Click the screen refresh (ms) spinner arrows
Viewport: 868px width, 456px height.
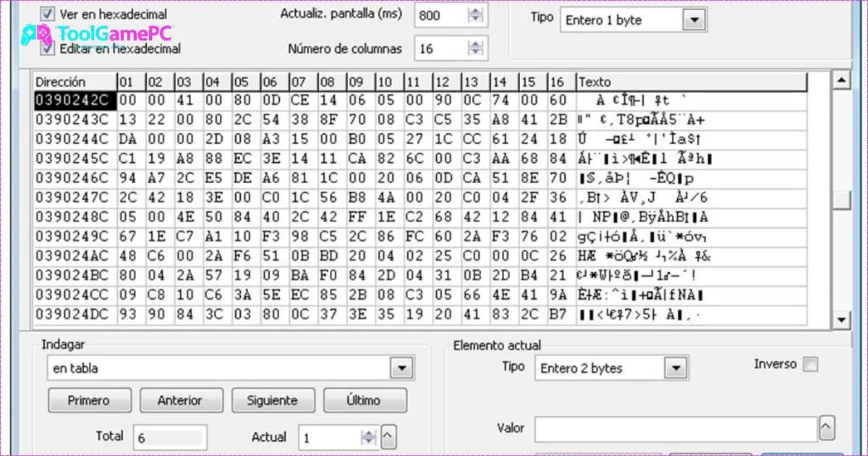pos(475,15)
